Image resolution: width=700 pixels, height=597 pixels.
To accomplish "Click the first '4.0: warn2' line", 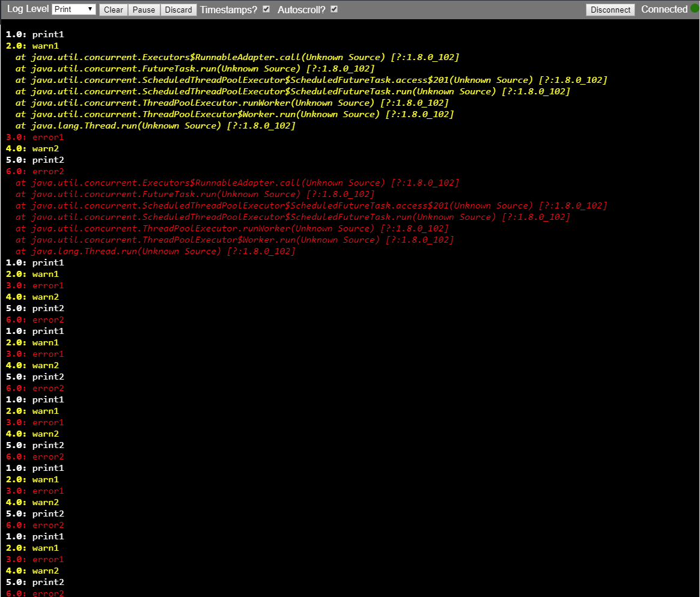I will click(32, 148).
